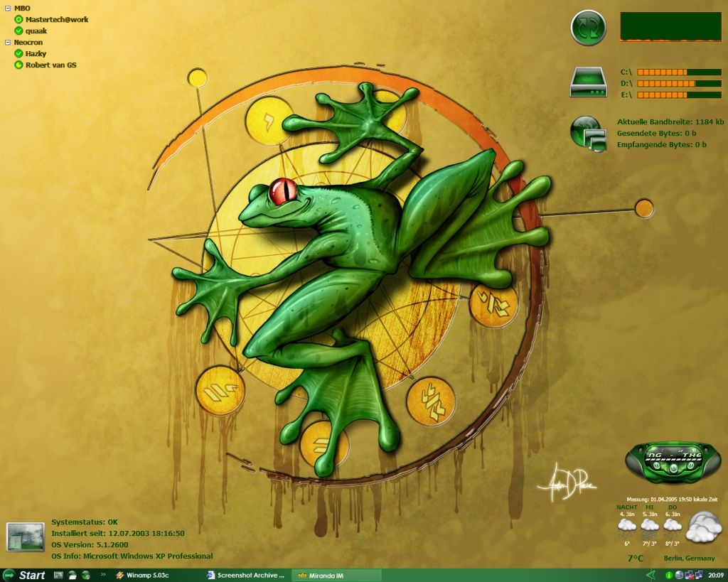The height and width of the screenshot is (582, 728).
Task: Click the 7°C current temperature
Action: pyautogui.click(x=636, y=559)
